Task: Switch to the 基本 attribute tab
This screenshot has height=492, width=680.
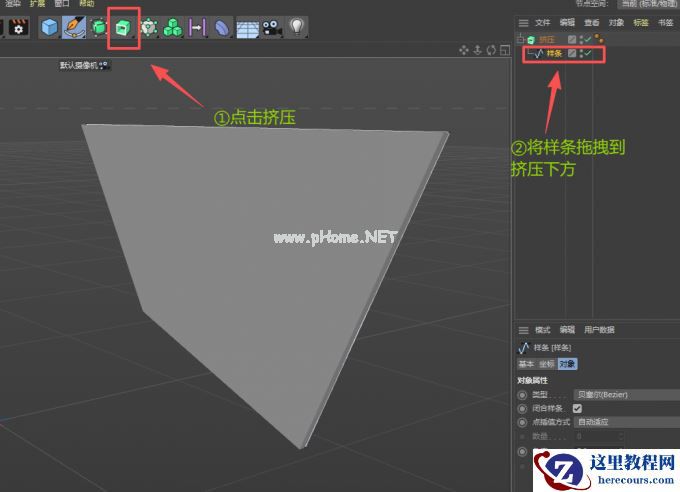Action: [x=526, y=364]
